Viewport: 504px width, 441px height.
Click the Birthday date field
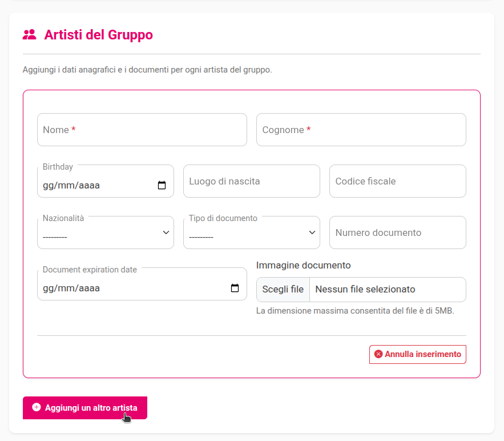point(106,181)
